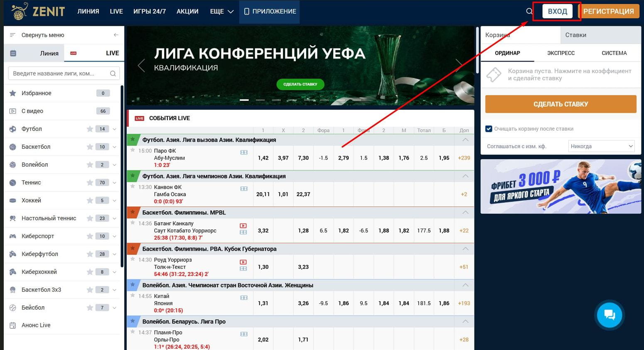This screenshot has width=644, height=350.
Task: Click the basketball icon beside Баскетбол
Action: [13, 147]
